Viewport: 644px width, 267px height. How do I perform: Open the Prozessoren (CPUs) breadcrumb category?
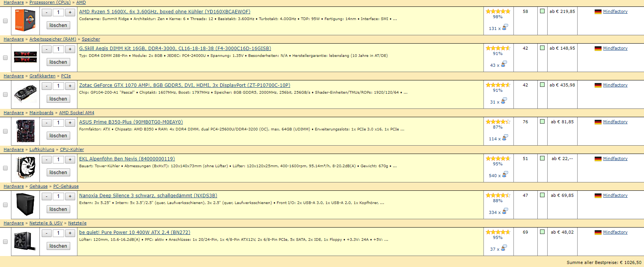point(50,2)
